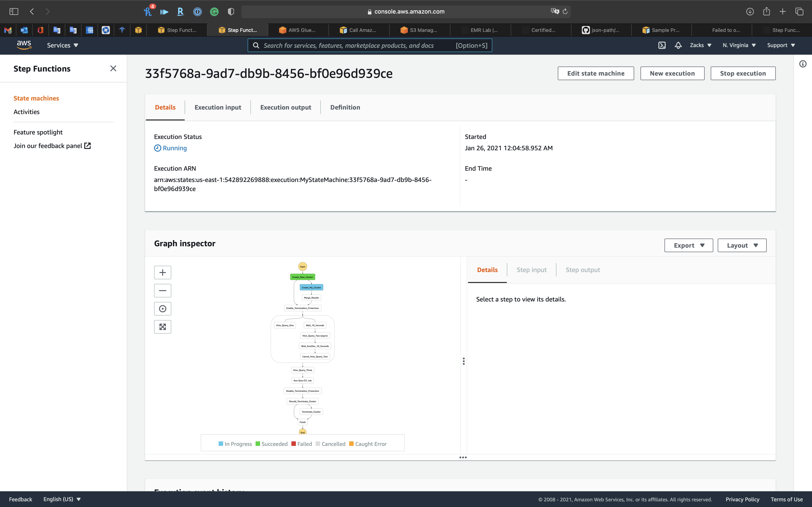Center the graph view

pyautogui.click(x=162, y=309)
